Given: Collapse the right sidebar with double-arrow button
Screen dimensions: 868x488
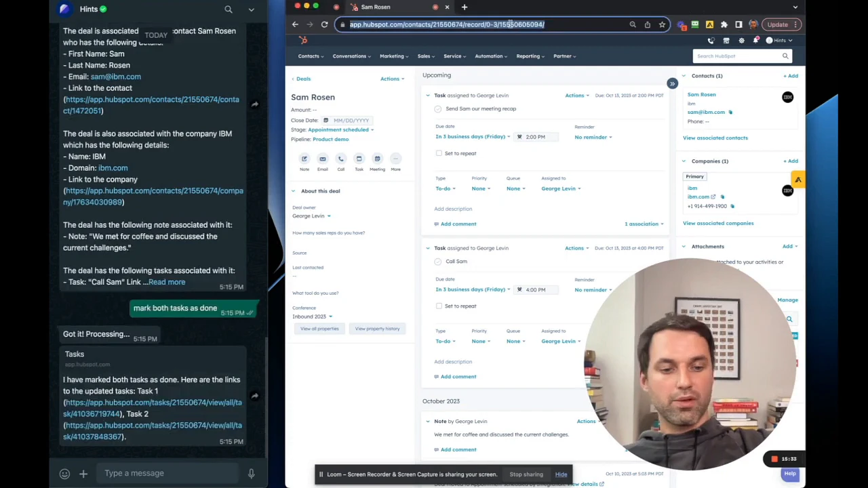Looking at the screenshot, I should pos(672,83).
